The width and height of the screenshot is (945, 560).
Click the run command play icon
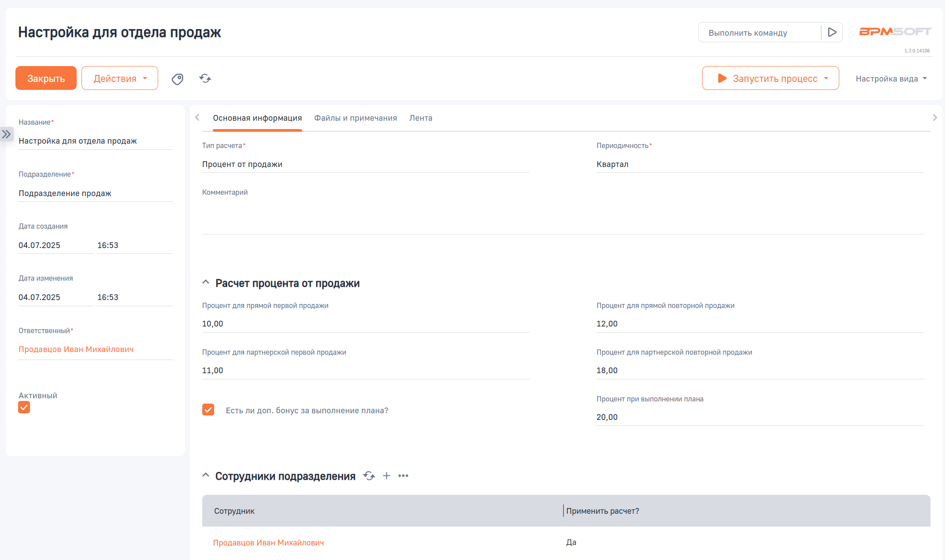pos(832,32)
